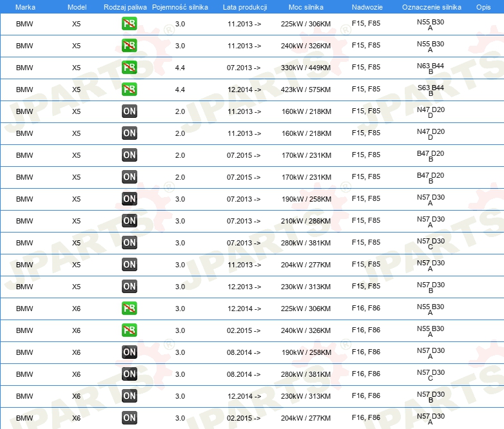Screen dimensions: 504x429
Task: Select the Nadwozie column header
Action: [x=367, y=7]
